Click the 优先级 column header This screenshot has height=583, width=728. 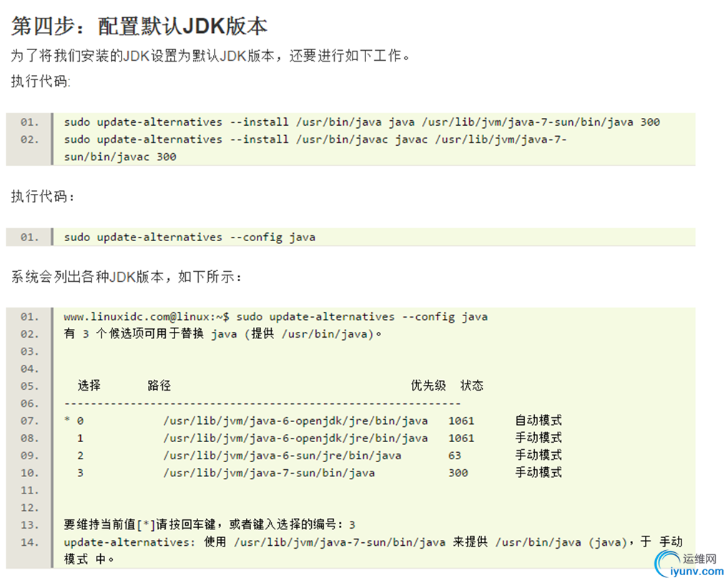click(428, 386)
